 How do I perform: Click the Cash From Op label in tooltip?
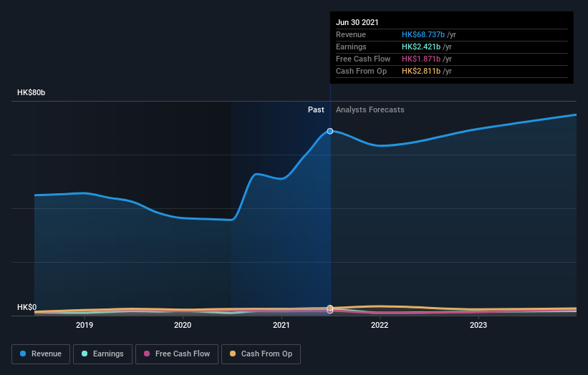pos(362,71)
